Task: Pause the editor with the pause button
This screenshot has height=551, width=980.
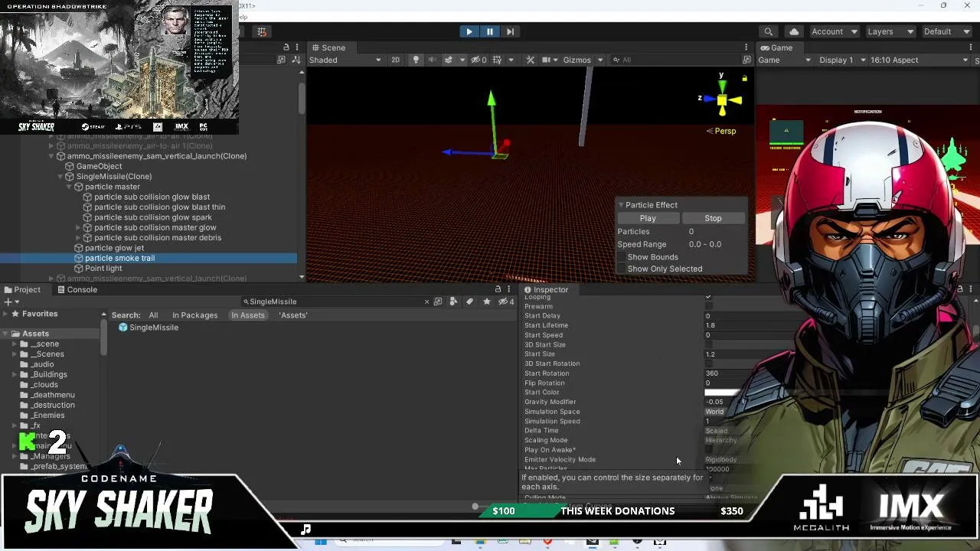Action: click(489, 31)
